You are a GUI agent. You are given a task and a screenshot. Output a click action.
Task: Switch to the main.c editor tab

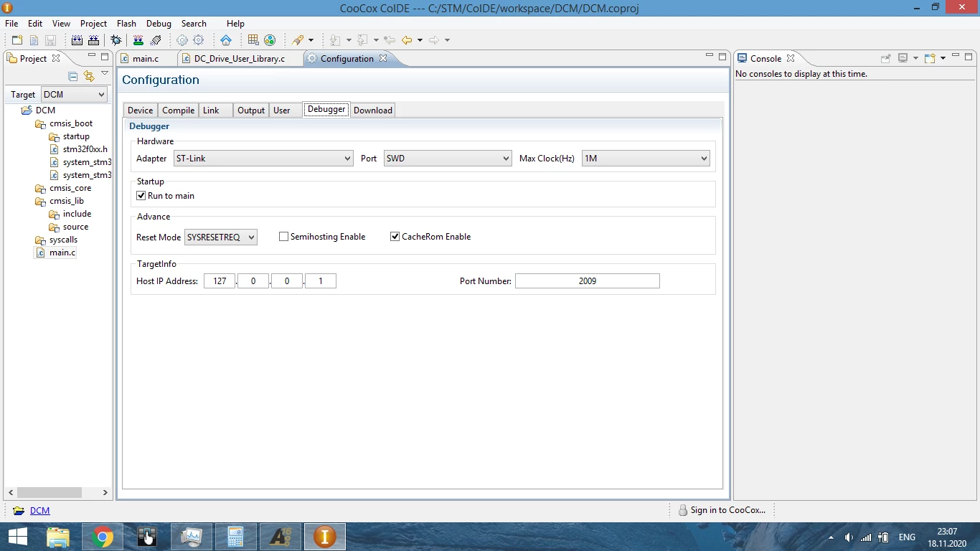tap(146, 59)
